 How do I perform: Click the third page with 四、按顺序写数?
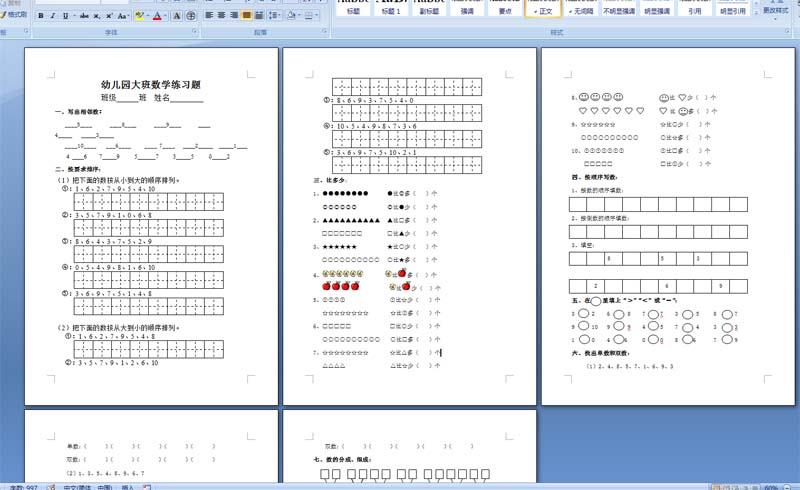click(x=668, y=226)
